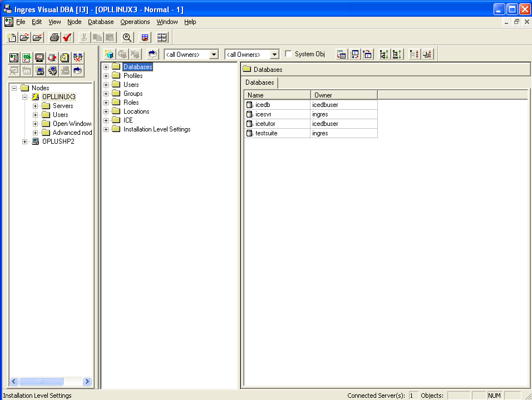The height and width of the screenshot is (400, 532).
Task: Collapse the OPLLINUX3 node
Action: pyautogui.click(x=25, y=97)
